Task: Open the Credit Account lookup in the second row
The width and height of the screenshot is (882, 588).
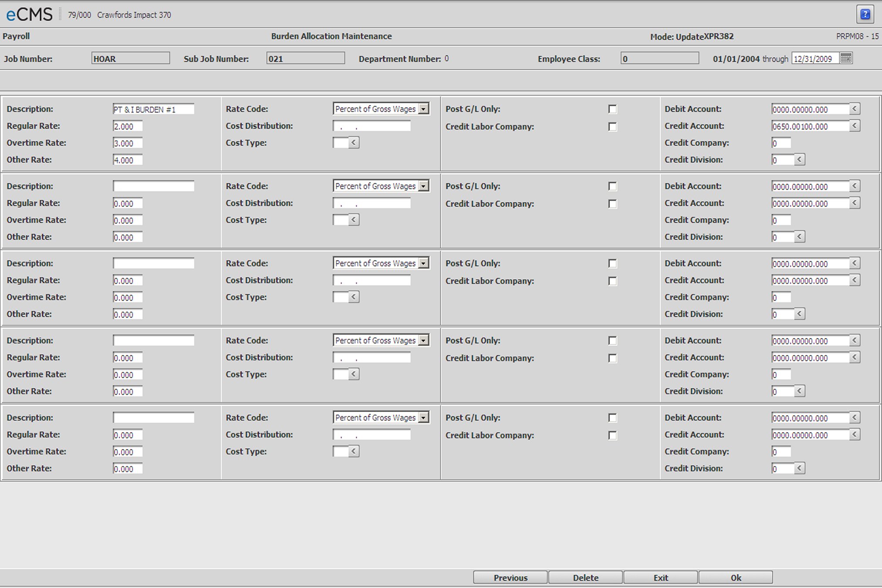Action: tap(855, 203)
